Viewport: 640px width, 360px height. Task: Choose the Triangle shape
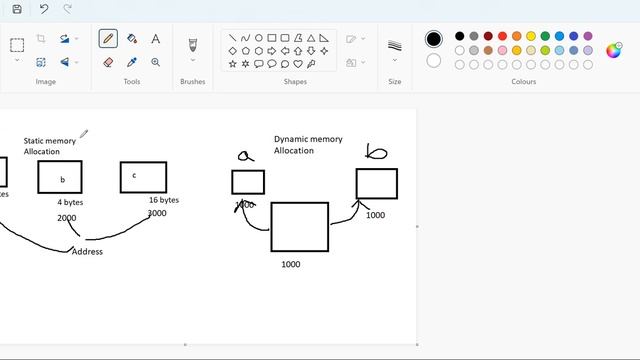coord(311,38)
